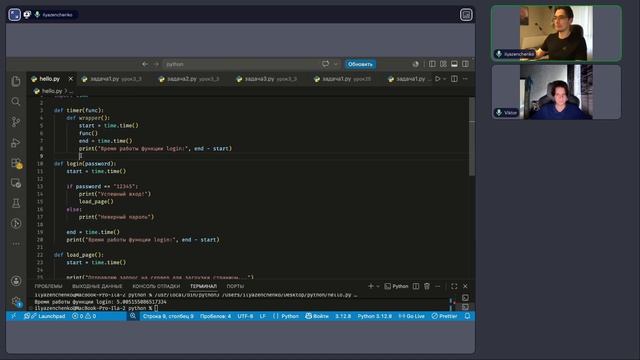Close the terminal panel
This screenshot has height=360, width=640.
[465, 286]
